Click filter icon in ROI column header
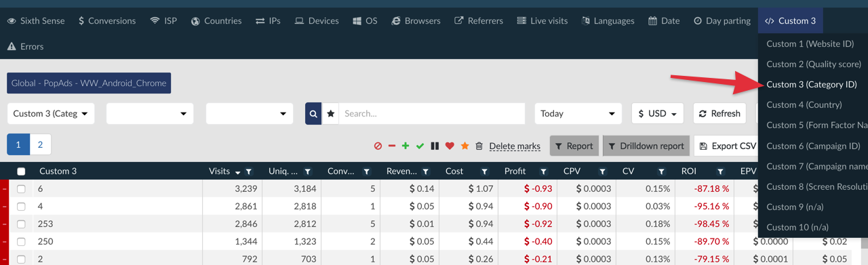 [x=720, y=171]
